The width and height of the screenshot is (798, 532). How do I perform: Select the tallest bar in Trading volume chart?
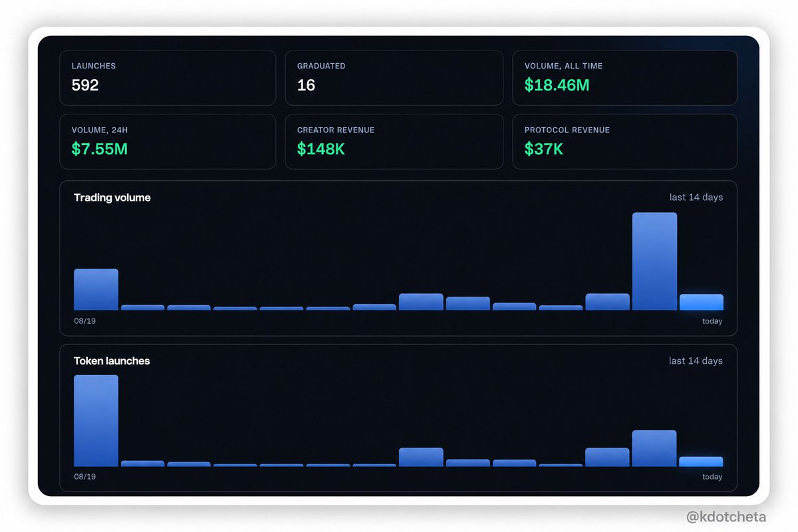654,261
